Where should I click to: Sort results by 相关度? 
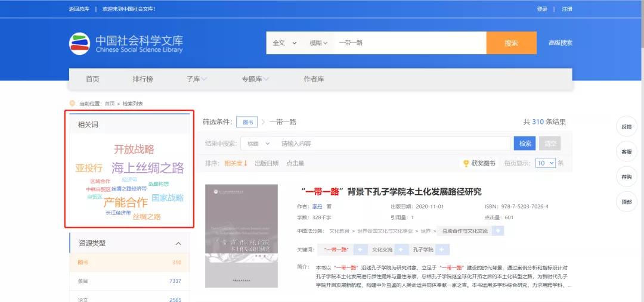tap(236, 163)
